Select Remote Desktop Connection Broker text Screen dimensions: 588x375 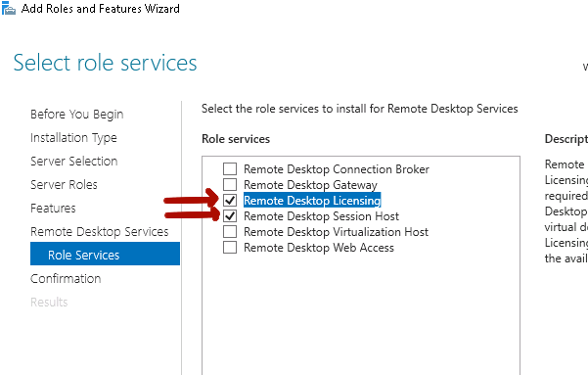(337, 169)
